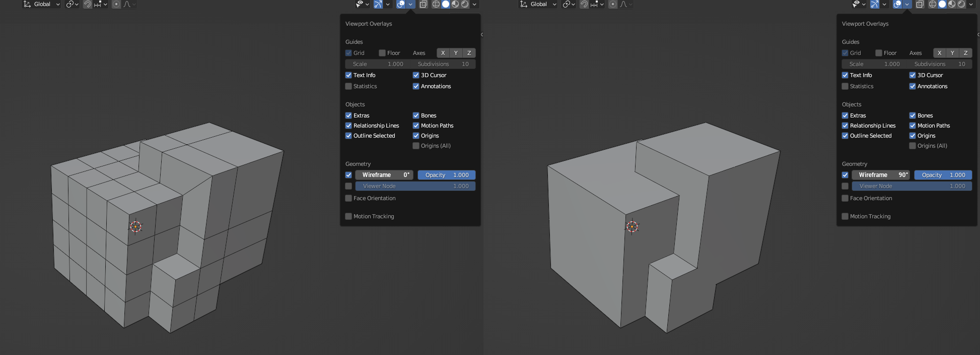Screen dimensions: 980x355
Task: Select rendered shading in left viewport
Action: tap(465, 4)
